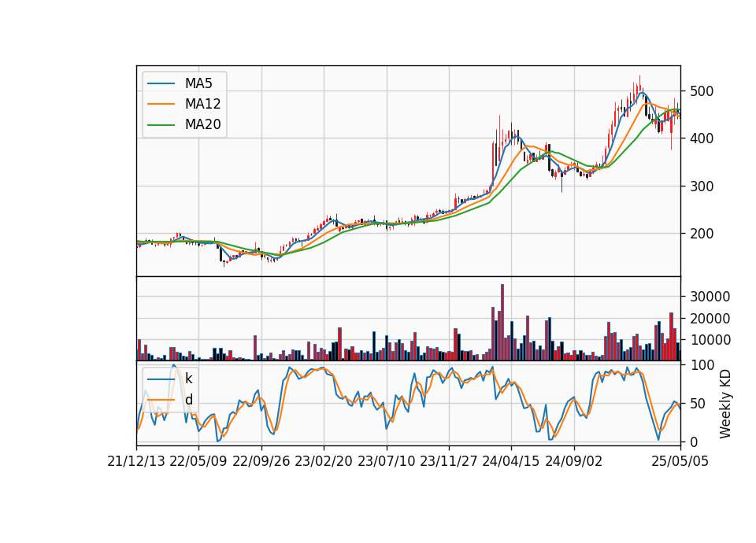
Task: Click the 300 price axis label
Action: click(x=702, y=187)
